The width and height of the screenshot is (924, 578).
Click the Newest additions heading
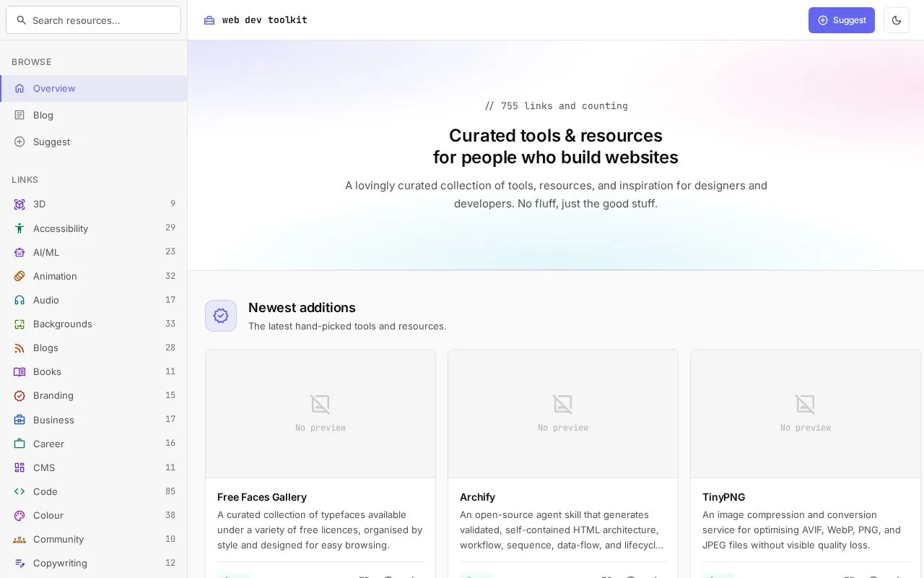302,307
